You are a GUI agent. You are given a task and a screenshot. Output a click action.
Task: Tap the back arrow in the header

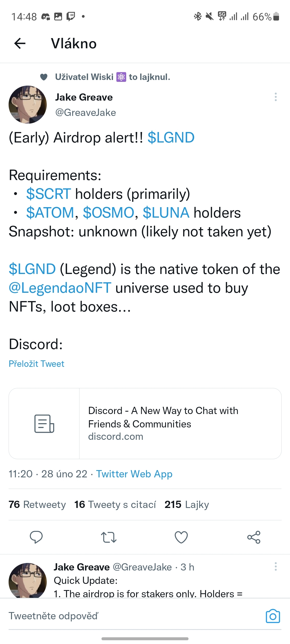[20, 43]
